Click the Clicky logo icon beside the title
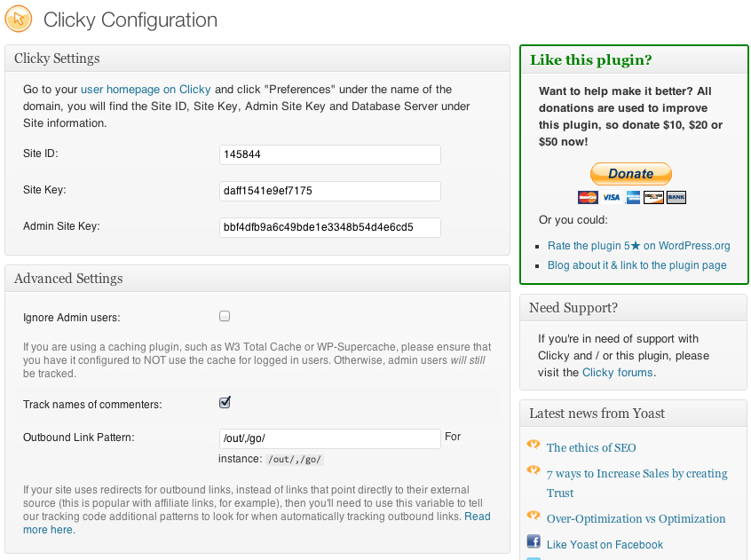This screenshot has height=560, width=751. (x=19, y=20)
